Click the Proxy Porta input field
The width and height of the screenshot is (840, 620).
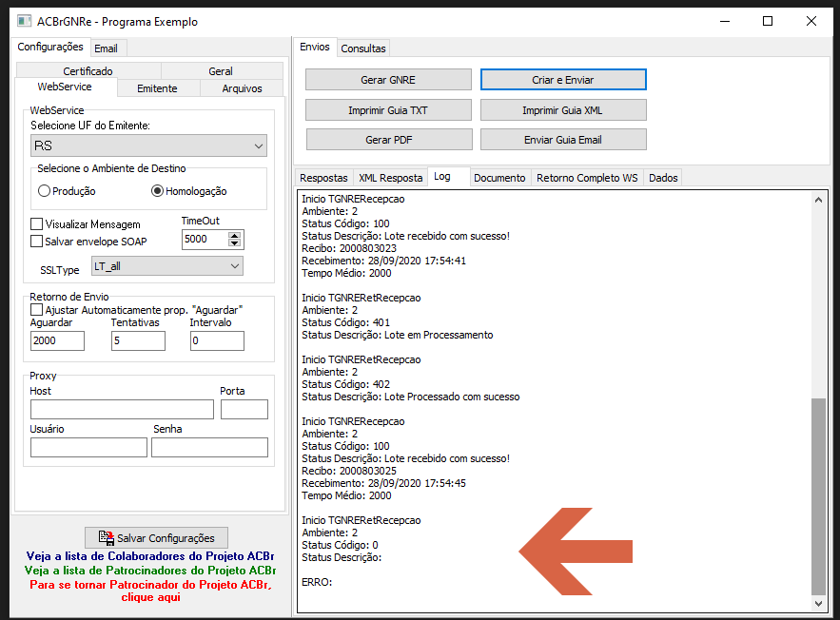pos(244,409)
